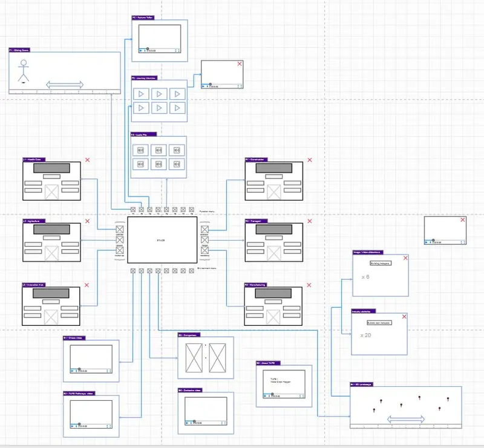The height and width of the screenshot is (448, 484).
Task: Open the bottom-right Journey Interview play tile
Action: (x=177, y=108)
